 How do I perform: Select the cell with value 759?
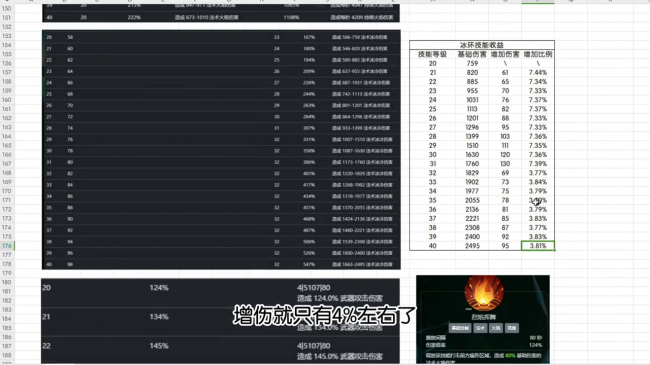tap(472, 63)
